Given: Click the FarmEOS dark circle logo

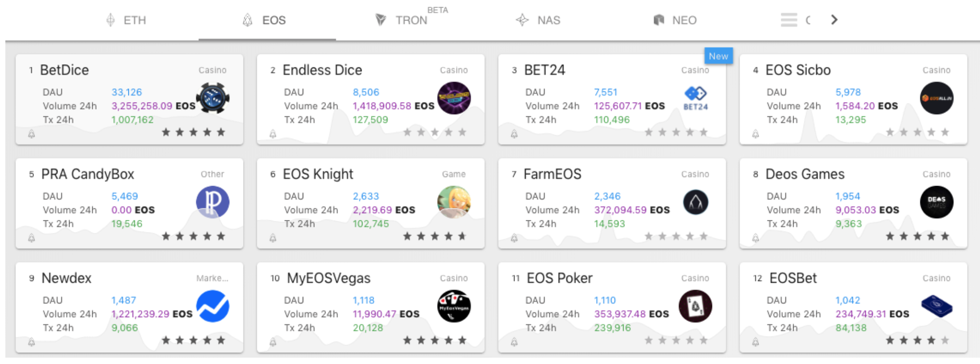Looking at the screenshot, I should click(x=696, y=202).
